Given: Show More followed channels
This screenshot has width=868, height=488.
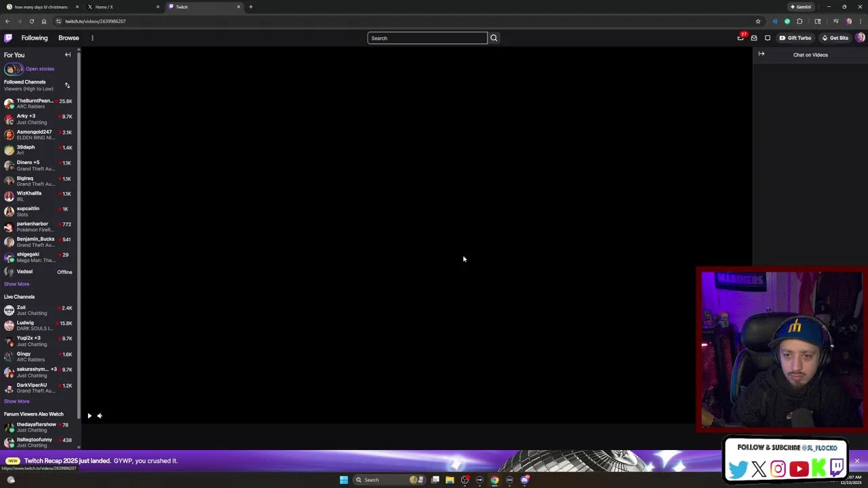Looking at the screenshot, I should [16, 284].
